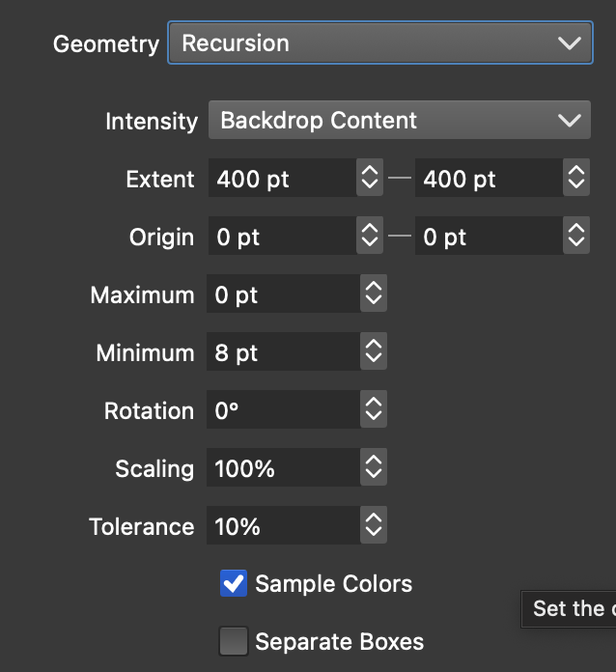The width and height of the screenshot is (616, 672).
Task: Click the second Extent stepper arrows
Action: 576,179
